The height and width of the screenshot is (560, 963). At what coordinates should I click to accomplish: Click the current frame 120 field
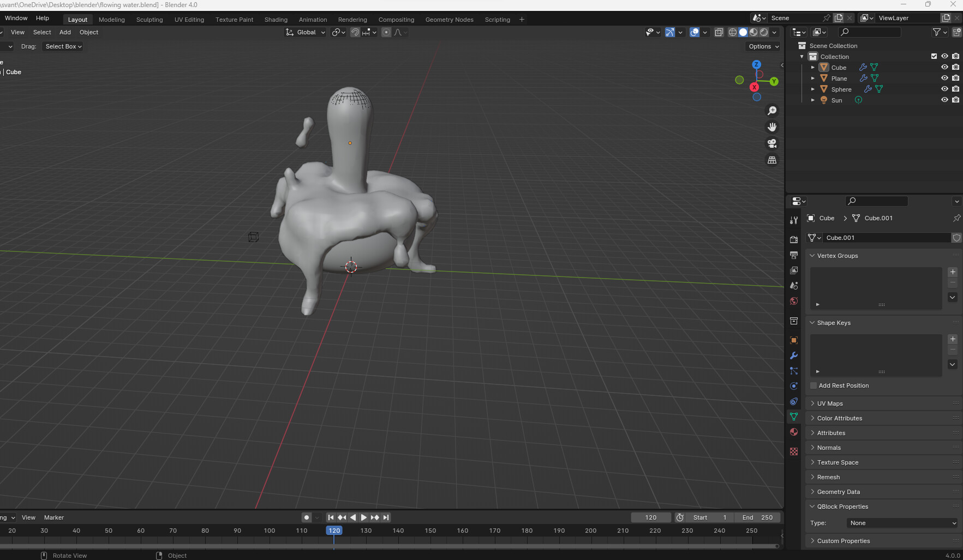coord(651,517)
